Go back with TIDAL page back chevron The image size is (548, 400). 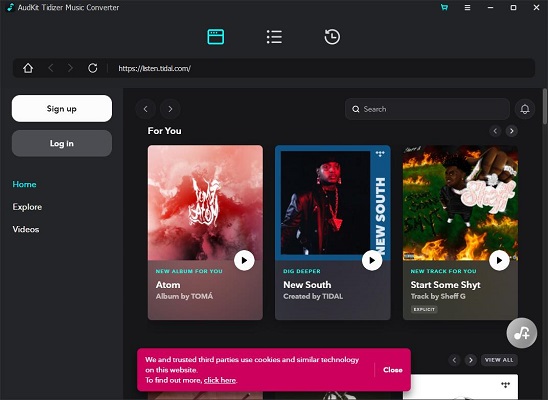coord(145,109)
